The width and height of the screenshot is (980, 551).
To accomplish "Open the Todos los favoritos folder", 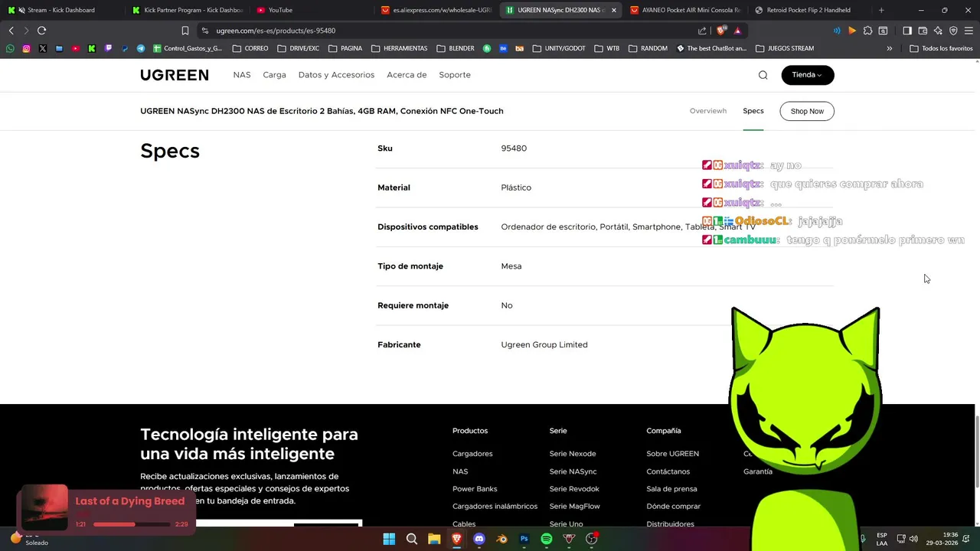I will [941, 48].
